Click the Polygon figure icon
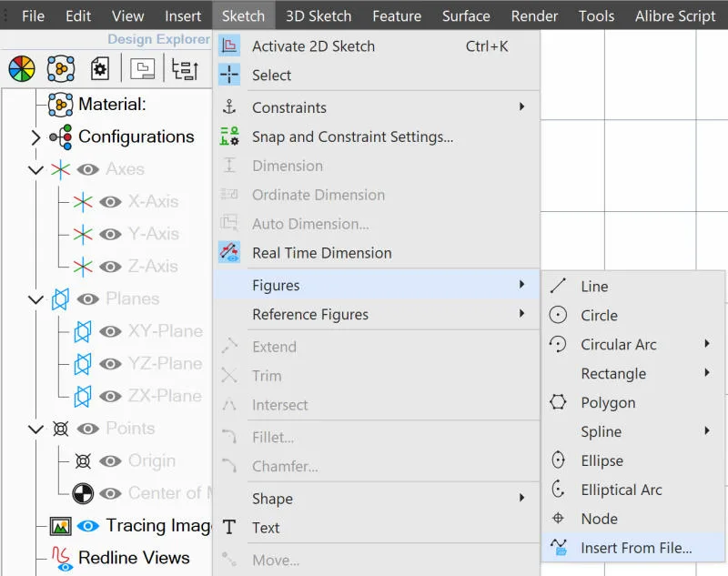The height and width of the screenshot is (576, 728). (558, 402)
